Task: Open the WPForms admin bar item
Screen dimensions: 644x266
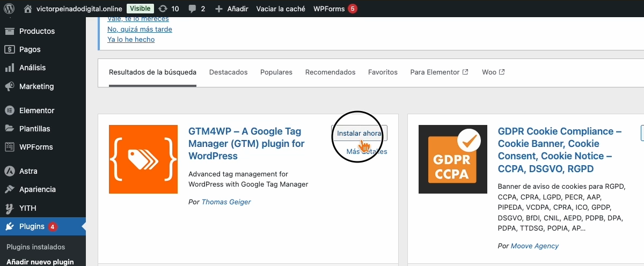Action: pos(329,9)
